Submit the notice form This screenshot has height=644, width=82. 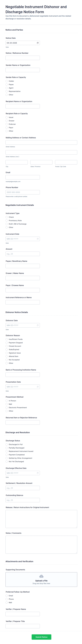point(41,637)
